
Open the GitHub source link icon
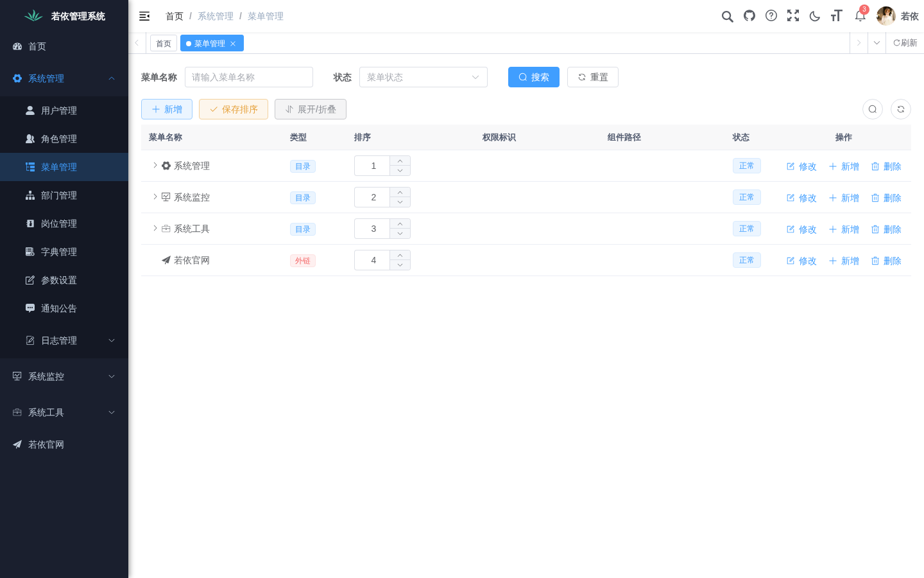(x=749, y=16)
